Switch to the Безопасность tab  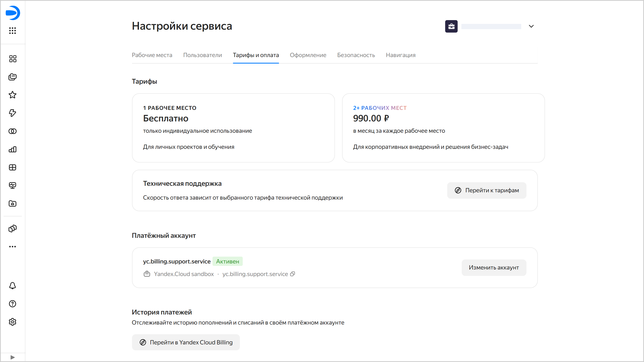[356, 55]
